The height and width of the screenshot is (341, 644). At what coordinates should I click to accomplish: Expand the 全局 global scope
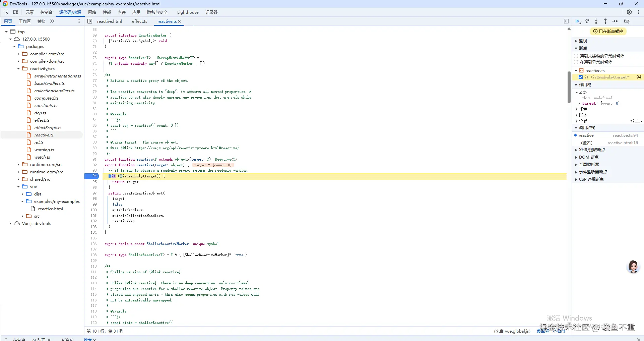tap(577, 121)
